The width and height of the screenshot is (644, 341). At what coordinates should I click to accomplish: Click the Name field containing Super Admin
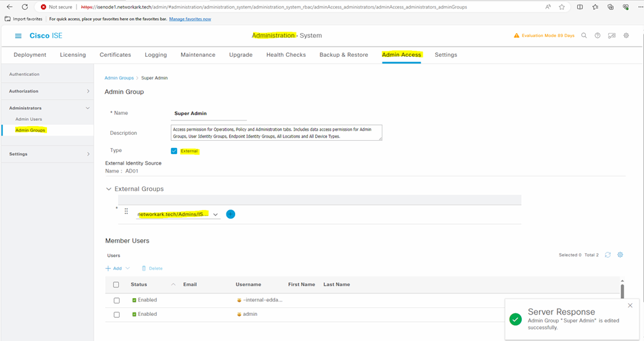pyautogui.click(x=209, y=114)
